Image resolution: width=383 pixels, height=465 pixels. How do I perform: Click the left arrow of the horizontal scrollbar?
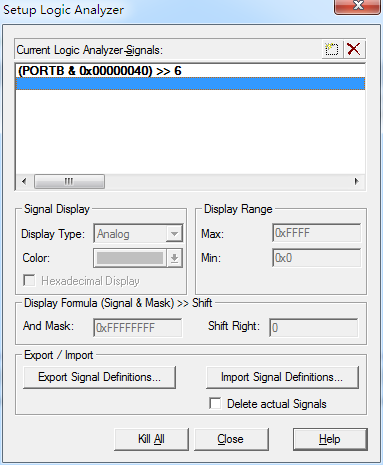[24, 181]
